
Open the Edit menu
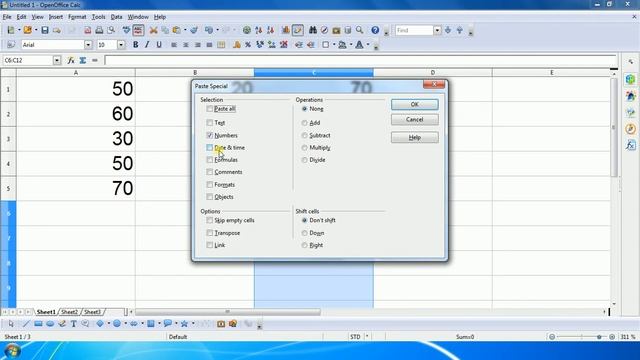tap(21, 17)
